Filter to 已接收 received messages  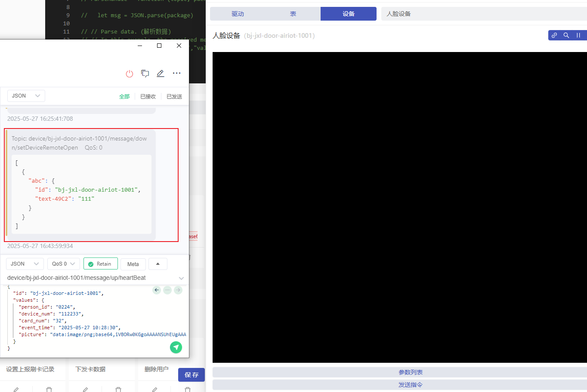[x=148, y=97]
